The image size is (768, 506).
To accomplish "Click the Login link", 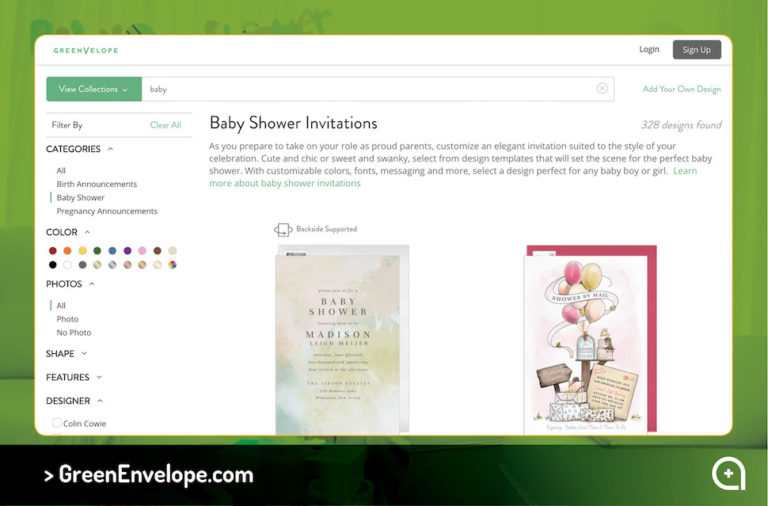I will tap(649, 49).
